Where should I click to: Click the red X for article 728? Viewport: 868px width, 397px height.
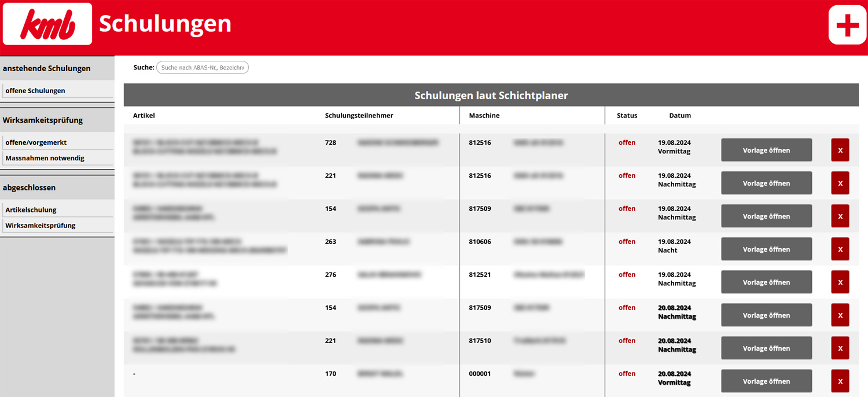coord(840,150)
